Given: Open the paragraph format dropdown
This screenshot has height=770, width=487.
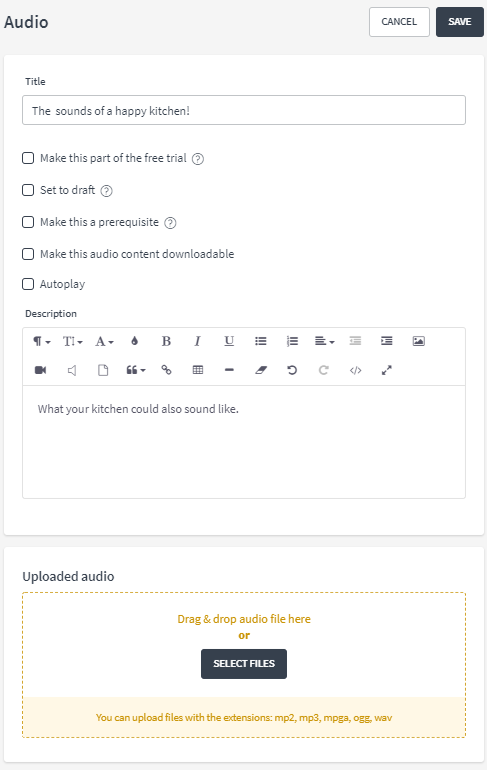Looking at the screenshot, I should 42,341.
